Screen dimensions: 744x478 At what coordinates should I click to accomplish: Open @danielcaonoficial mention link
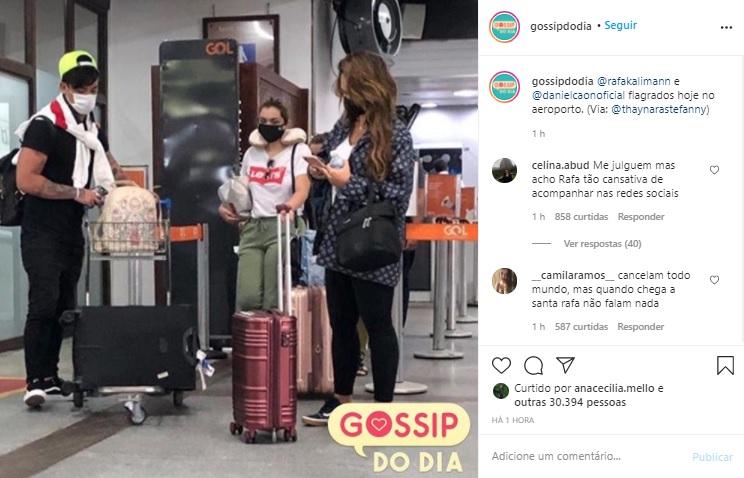pyautogui.click(x=578, y=95)
